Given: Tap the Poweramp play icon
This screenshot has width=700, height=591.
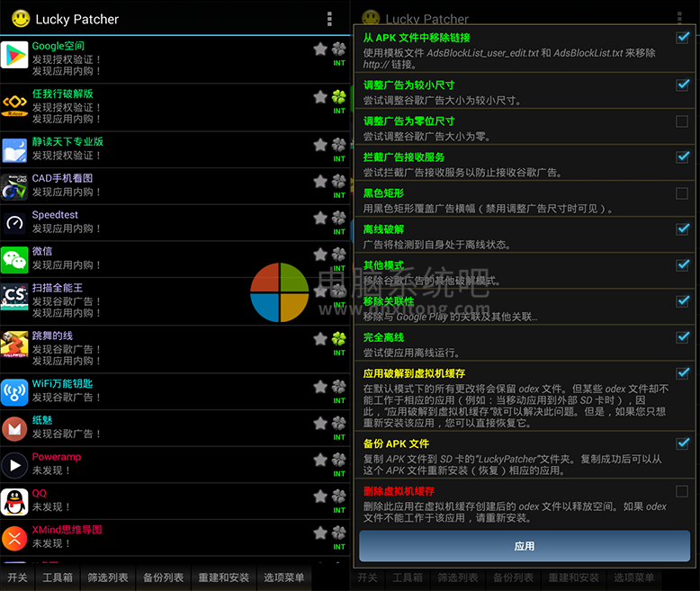Looking at the screenshot, I should [x=14, y=466].
